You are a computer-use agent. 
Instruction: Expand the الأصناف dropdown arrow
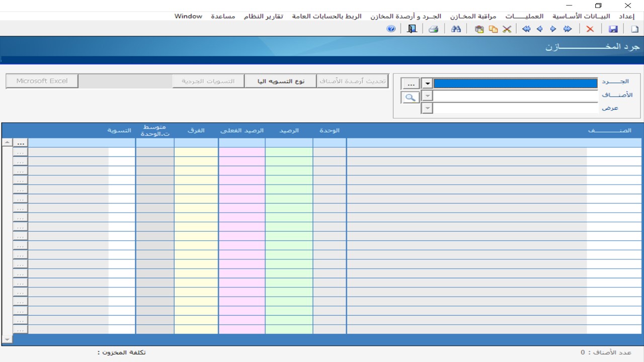(x=427, y=96)
